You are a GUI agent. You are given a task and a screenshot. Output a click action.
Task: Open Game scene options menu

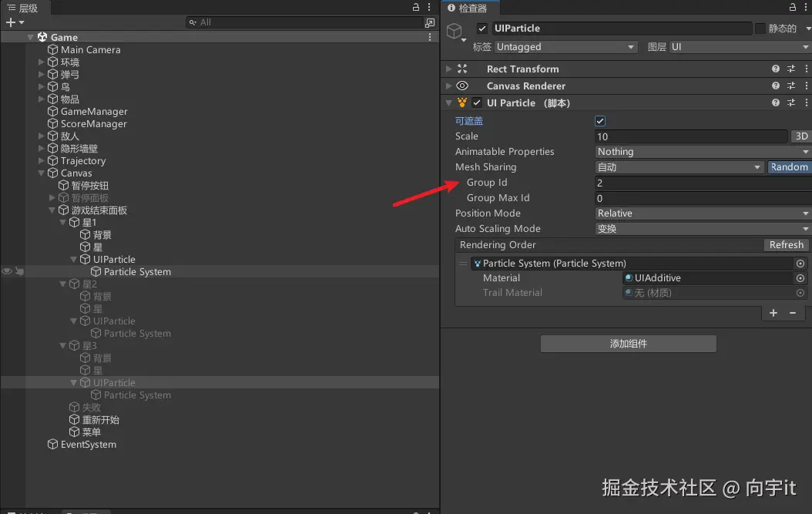pos(430,37)
